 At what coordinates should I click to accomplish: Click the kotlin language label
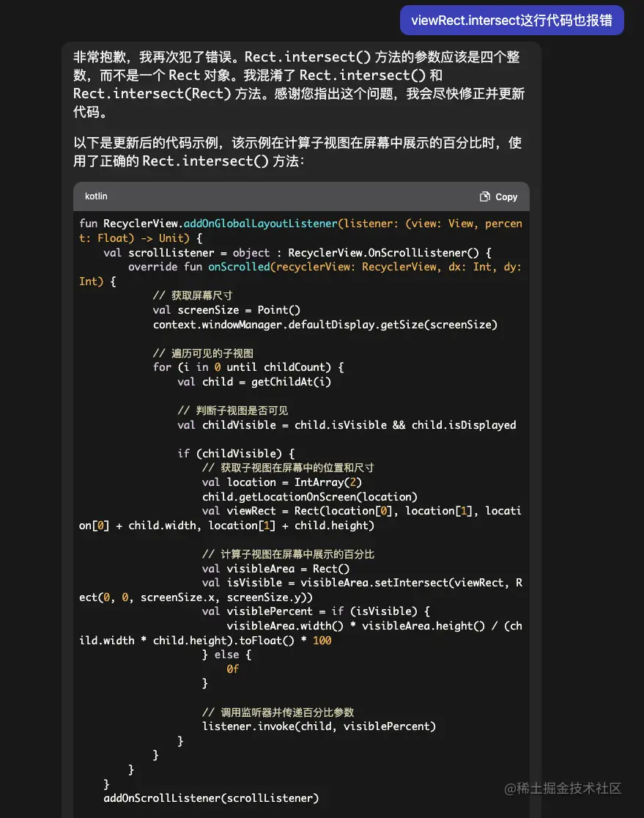click(x=96, y=196)
